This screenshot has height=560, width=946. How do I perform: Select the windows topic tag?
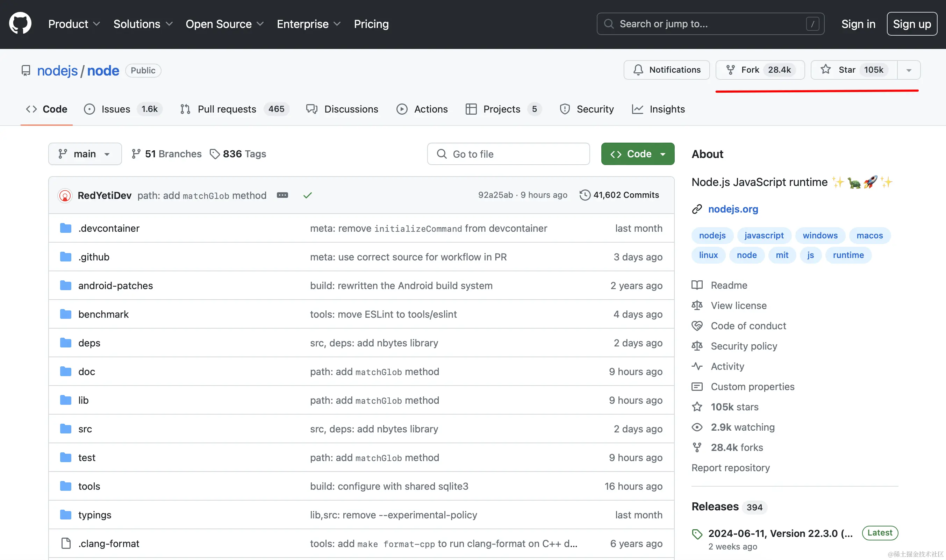coord(820,235)
